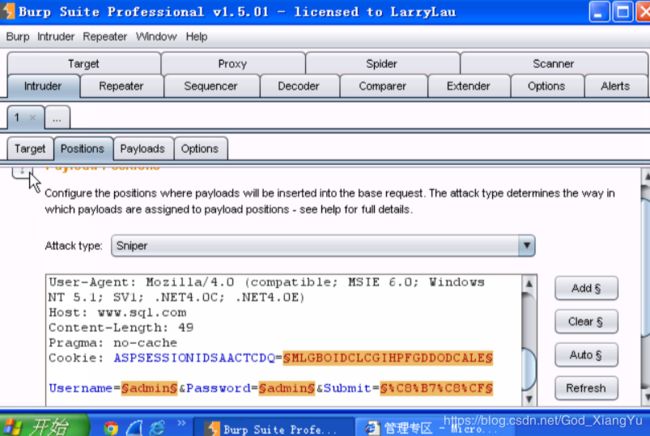Open the Burp menu
The width and height of the screenshot is (650, 436).
(17, 37)
